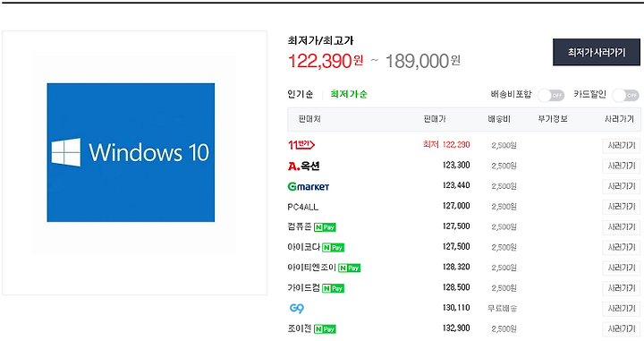Click price 123,440 in Gmarket row
The height and width of the screenshot is (341, 644).
click(456, 185)
